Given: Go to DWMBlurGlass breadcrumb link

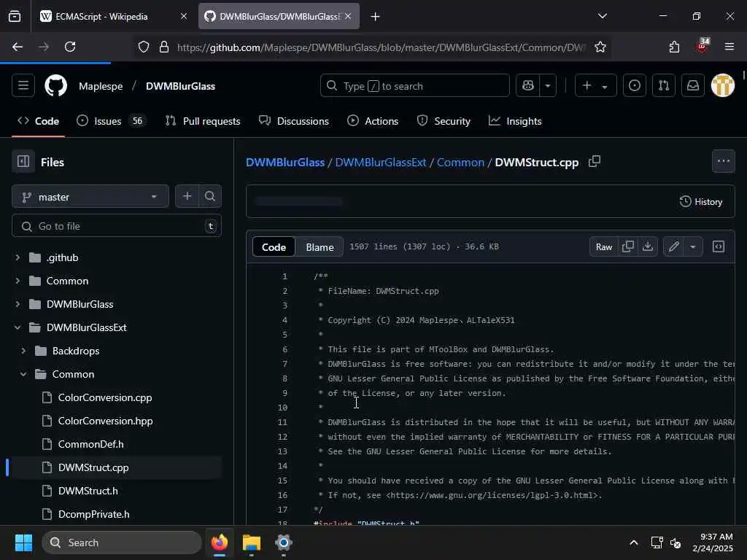Looking at the screenshot, I should click(x=285, y=163).
